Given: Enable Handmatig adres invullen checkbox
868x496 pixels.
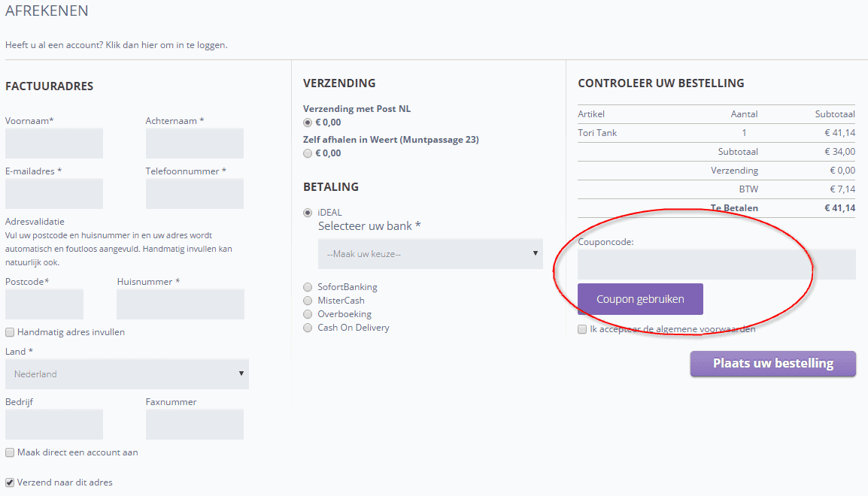Looking at the screenshot, I should 10,332.
